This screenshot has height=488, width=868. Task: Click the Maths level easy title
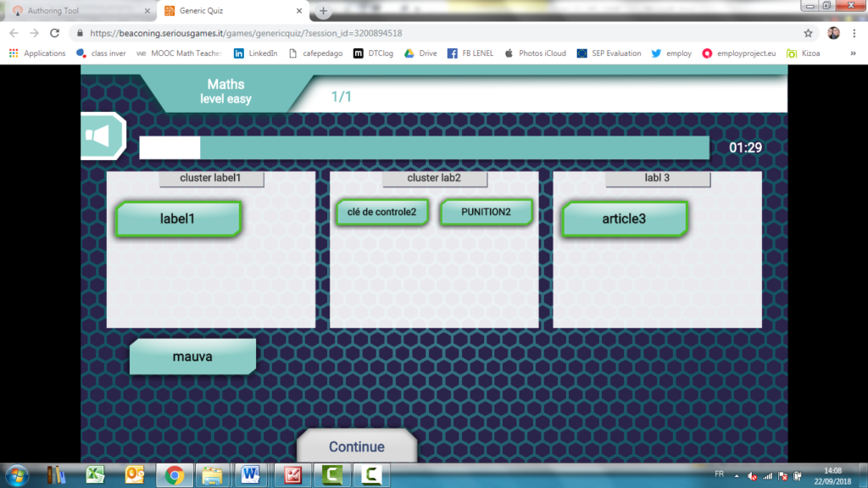(x=225, y=91)
